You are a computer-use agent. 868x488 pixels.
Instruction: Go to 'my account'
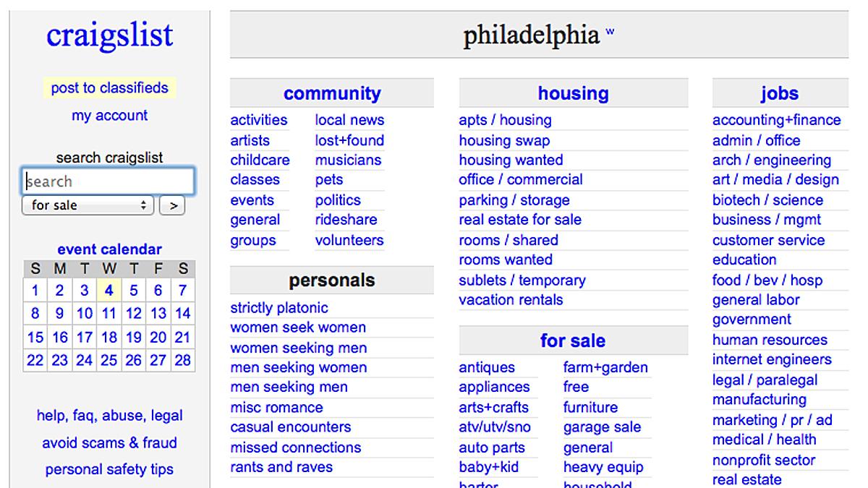[x=109, y=114]
